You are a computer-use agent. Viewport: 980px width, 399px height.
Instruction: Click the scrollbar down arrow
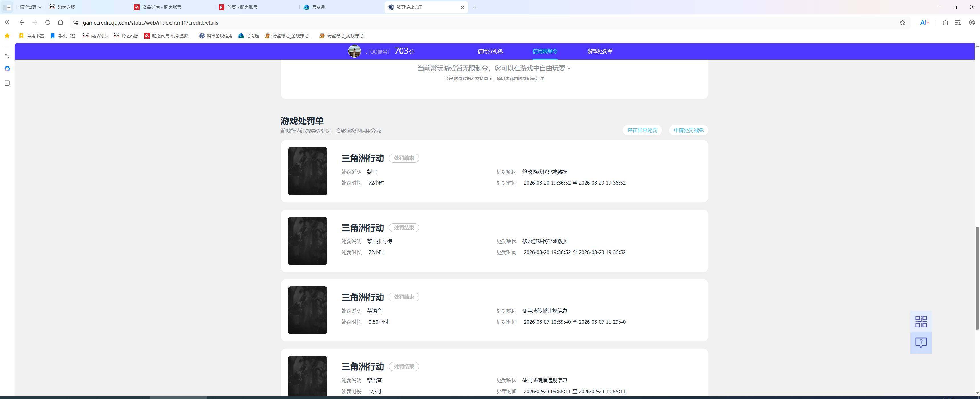(977, 393)
